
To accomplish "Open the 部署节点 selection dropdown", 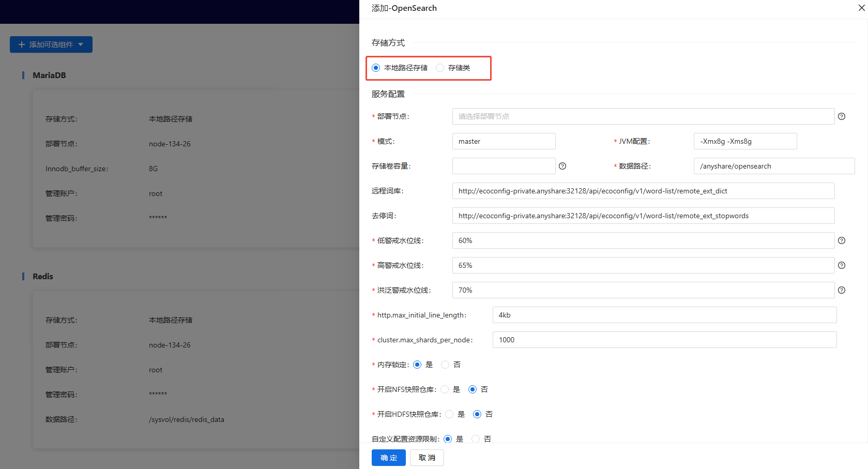I will point(643,116).
